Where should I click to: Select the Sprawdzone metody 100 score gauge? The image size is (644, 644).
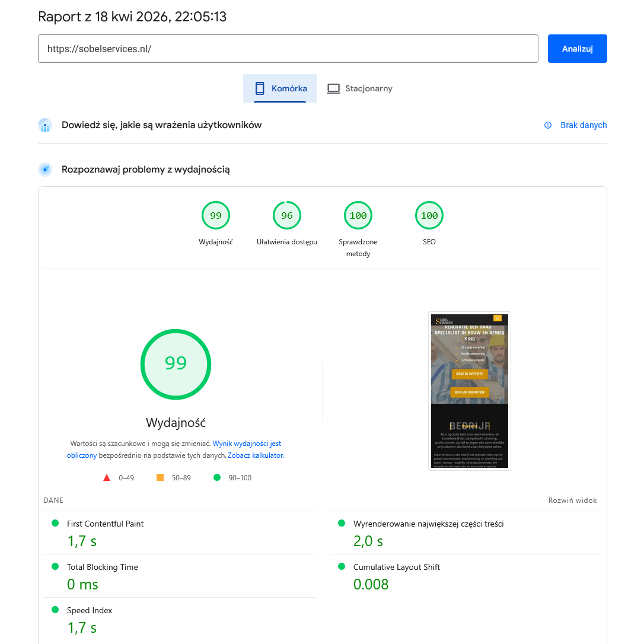pos(358,216)
